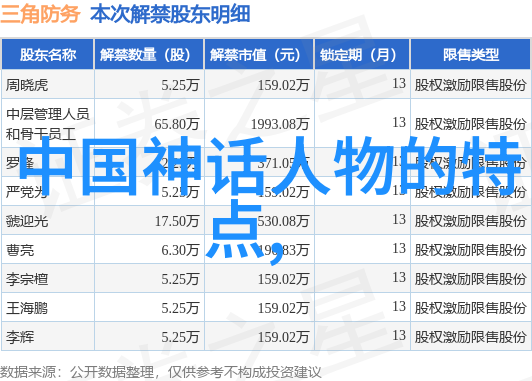This screenshot has height=381, width=532.
Task: Select shareholder name 李辉
Action: point(20,338)
